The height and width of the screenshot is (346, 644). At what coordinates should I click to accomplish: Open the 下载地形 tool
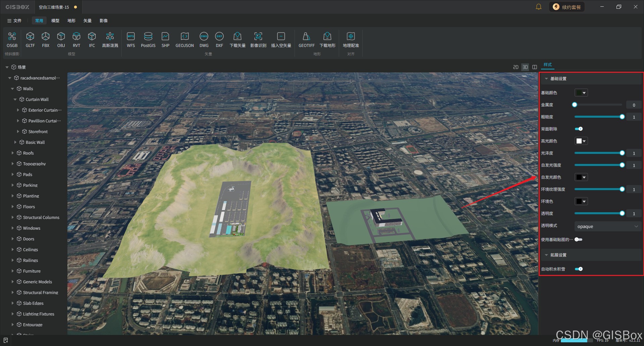327,40
